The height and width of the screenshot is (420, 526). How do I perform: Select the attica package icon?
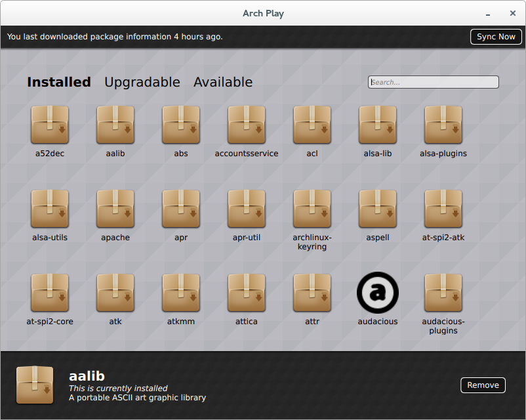[247, 293]
